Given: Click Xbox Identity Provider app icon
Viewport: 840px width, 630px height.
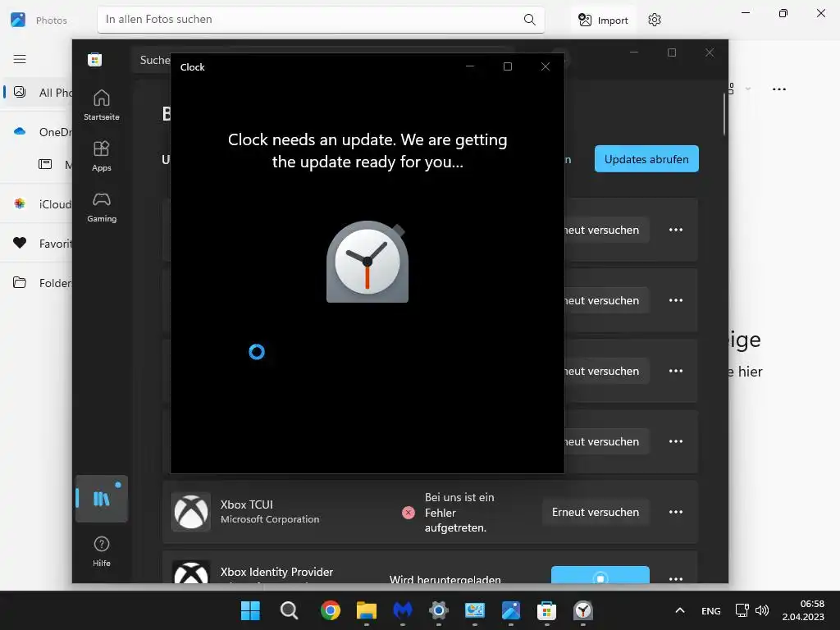Looking at the screenshot, I should (190, 572).
